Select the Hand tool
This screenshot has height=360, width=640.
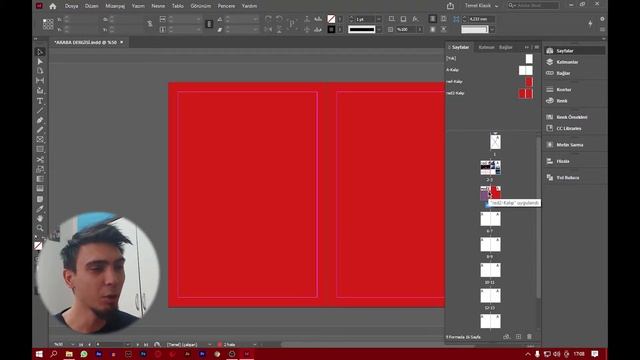click(40, 219)
